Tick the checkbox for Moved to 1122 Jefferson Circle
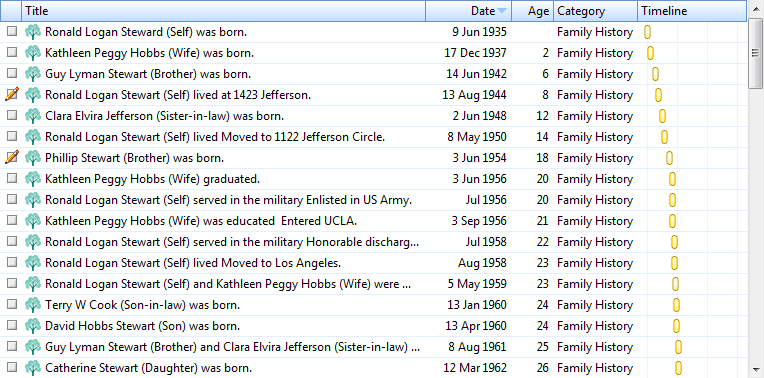 click(x=12, y=136)
